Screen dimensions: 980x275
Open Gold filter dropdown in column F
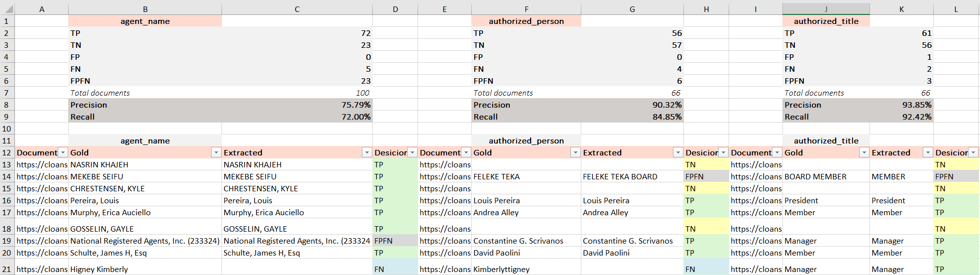tap(575, 152)
